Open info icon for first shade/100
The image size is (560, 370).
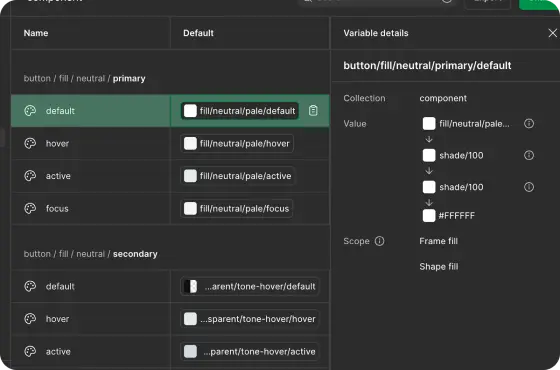(x=529, y=155)
